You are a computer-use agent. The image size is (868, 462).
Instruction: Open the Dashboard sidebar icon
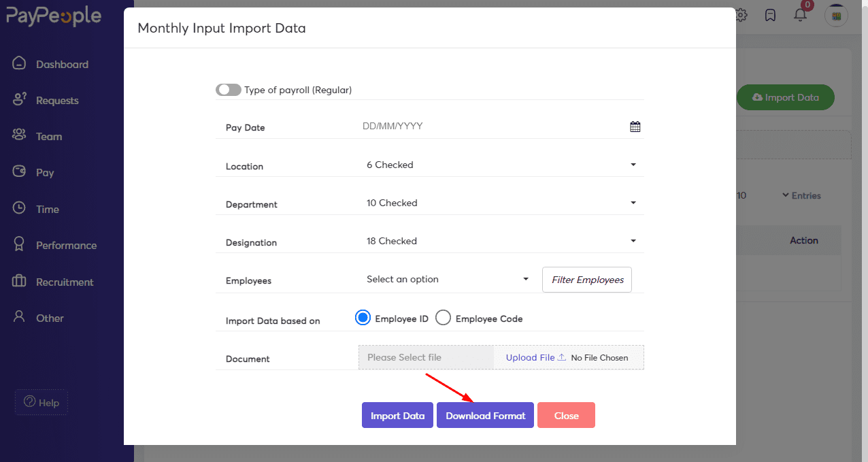[20, 63]
